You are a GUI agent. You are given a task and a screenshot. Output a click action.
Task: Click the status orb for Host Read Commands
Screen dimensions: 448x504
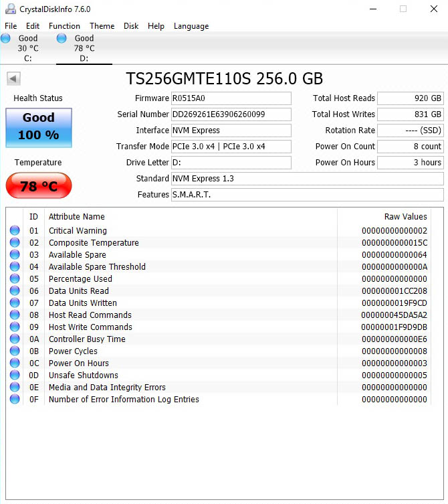15,315
